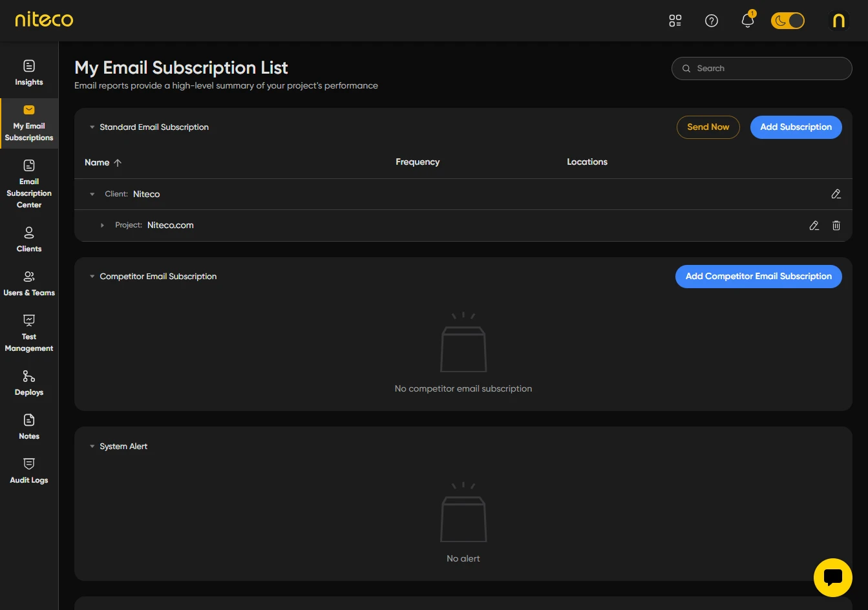The width and height of the screenshot is (868, 610).
Task: Click the Frequency column header
Action: point(418,162)
